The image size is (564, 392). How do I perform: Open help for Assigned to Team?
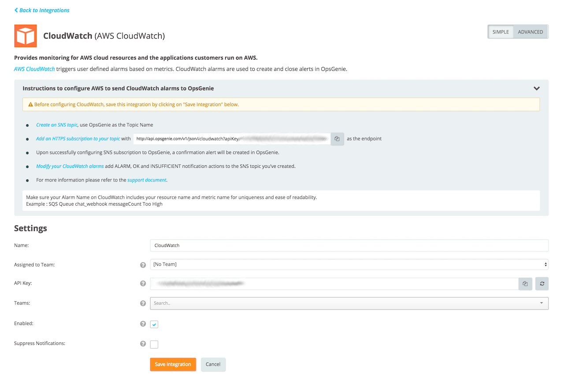(x=143, y=265)
